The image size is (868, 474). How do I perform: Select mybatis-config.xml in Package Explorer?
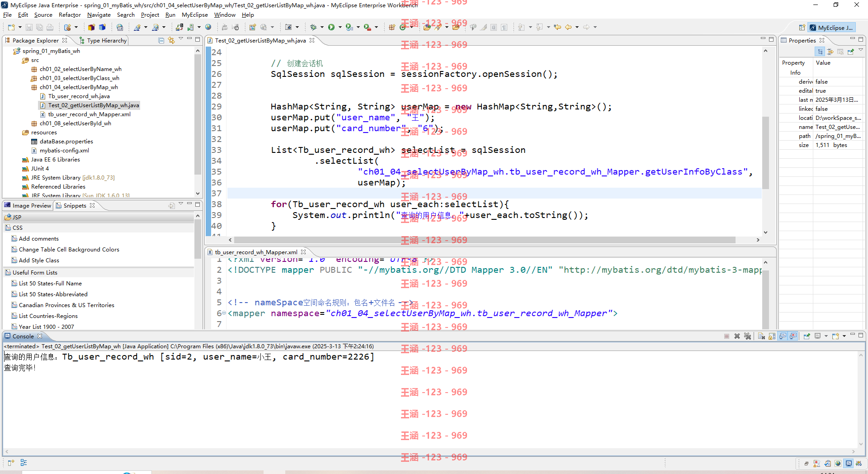click(64, 150)
